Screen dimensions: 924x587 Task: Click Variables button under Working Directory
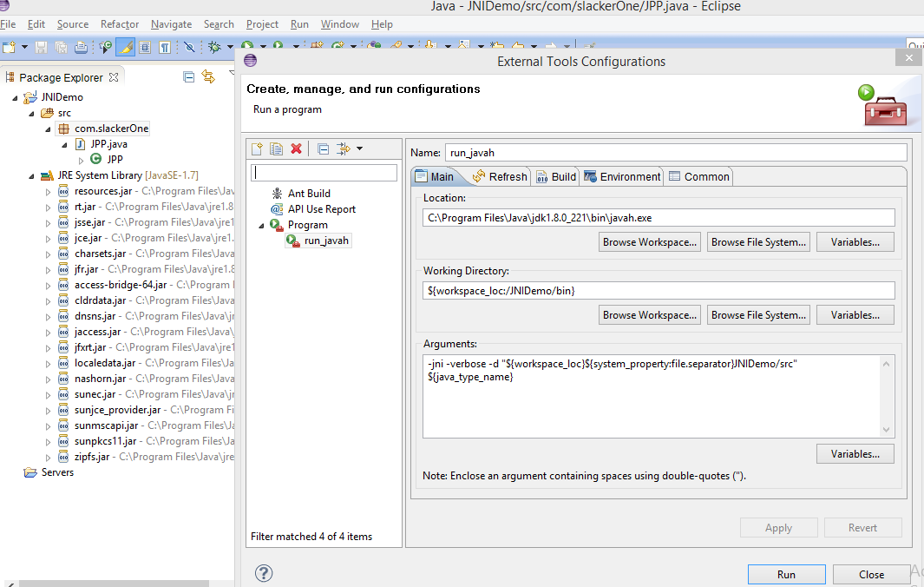(855, 315)
